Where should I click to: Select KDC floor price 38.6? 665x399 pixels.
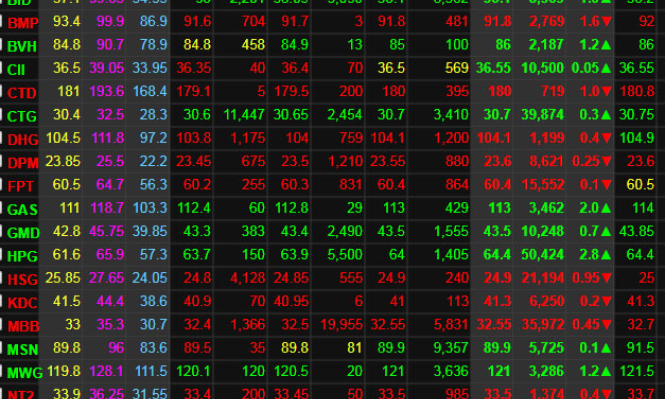point(154,301)
